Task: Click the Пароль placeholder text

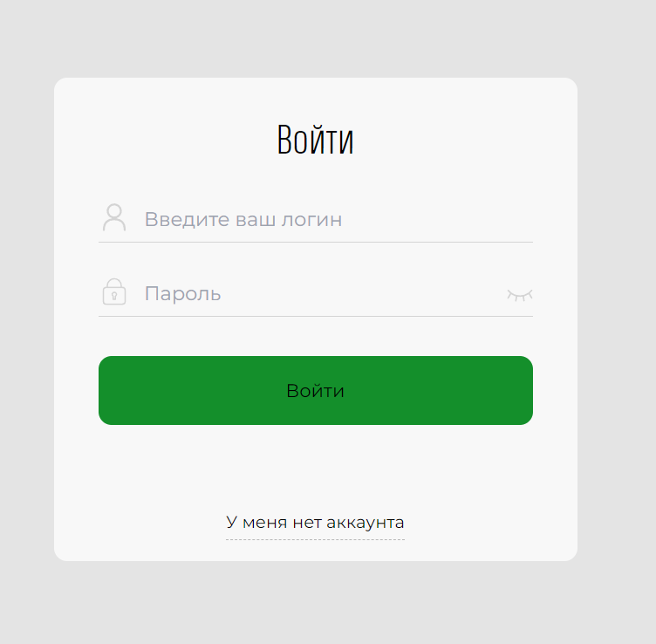Action: (x=183, y=294)
